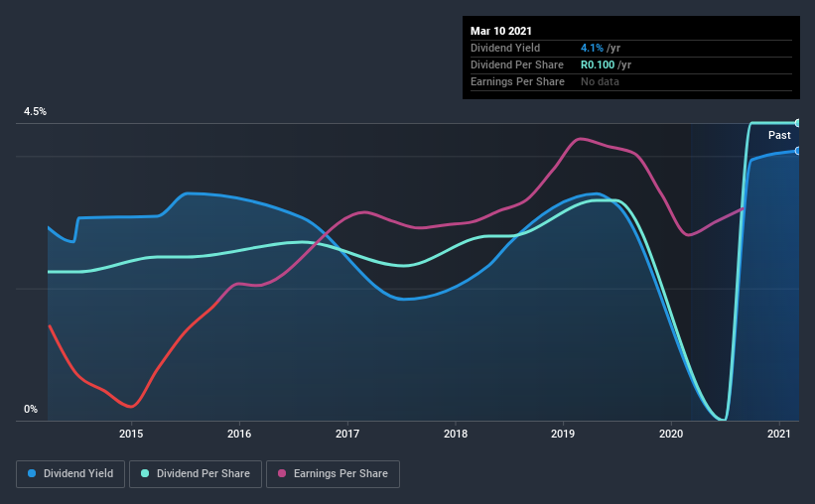Screen dimensions: 815x504
Task: Click tooltip's 'Dividend Yield' row label
Action: [505, 48]
